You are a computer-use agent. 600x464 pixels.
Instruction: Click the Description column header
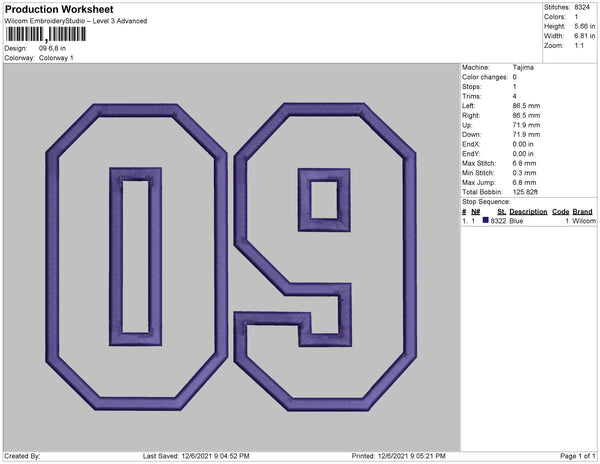[528, 212]
